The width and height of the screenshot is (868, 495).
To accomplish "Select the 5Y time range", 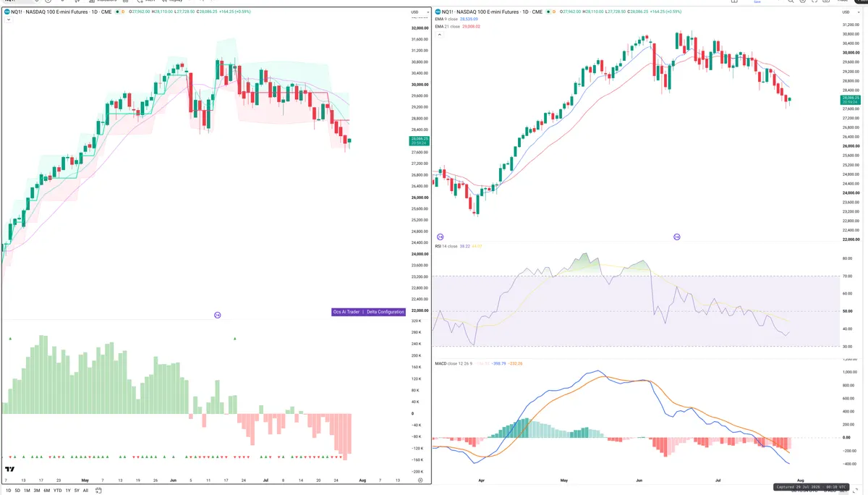I will (x=77, y=490).
